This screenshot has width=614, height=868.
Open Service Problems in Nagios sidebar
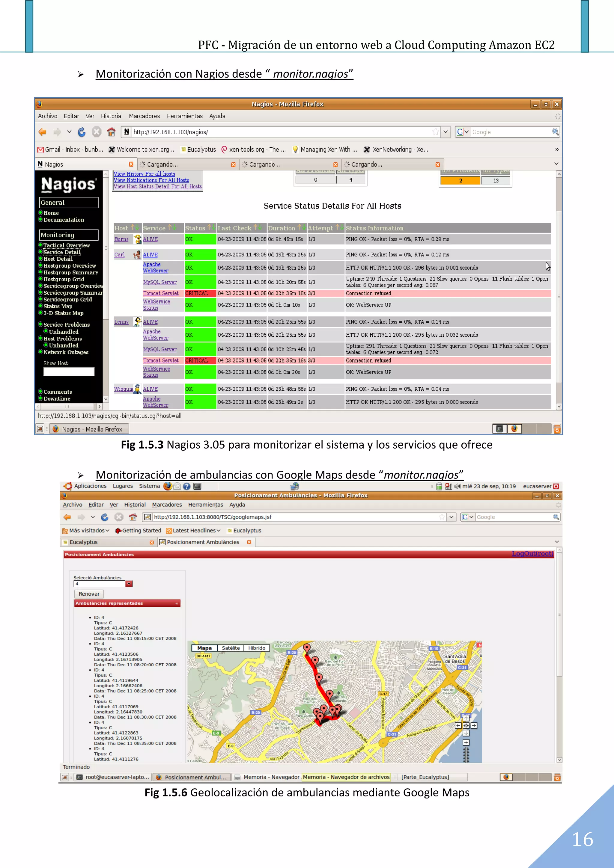(67, 324)
